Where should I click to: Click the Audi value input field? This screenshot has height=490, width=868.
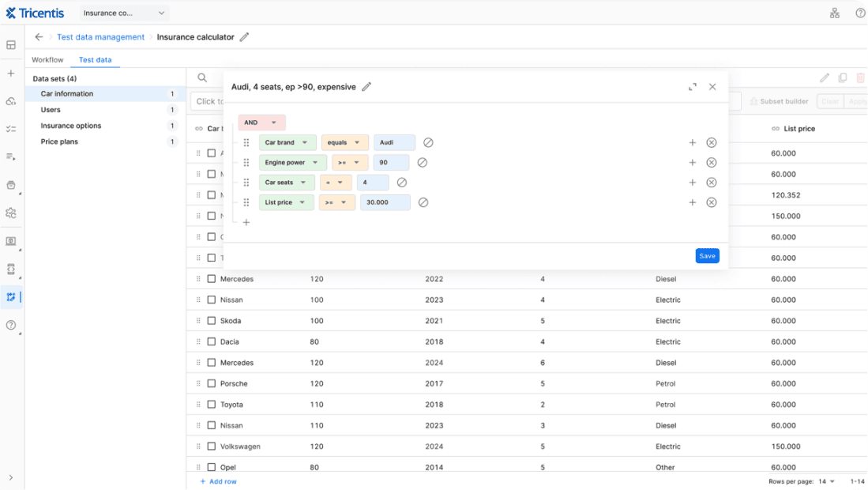(x=394, y=143)
